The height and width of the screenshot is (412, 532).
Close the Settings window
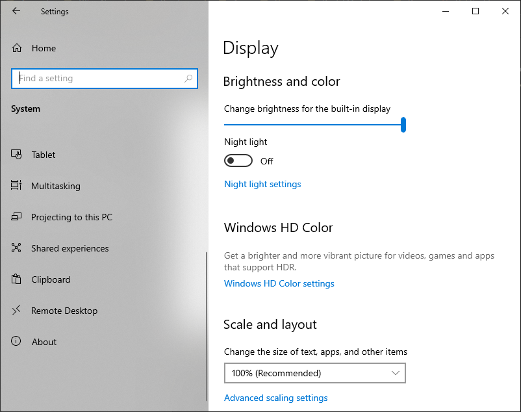[x=505, y=11]
